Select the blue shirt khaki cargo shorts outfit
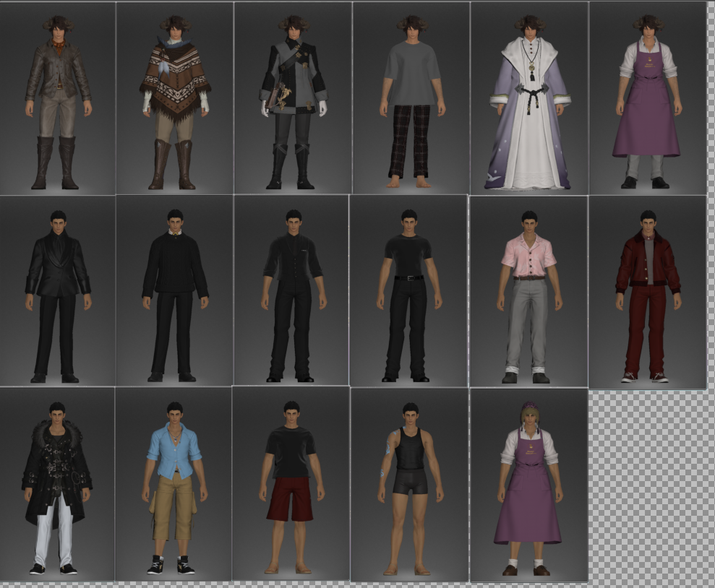This screenshot has height=588, width=715. [174, 484]
